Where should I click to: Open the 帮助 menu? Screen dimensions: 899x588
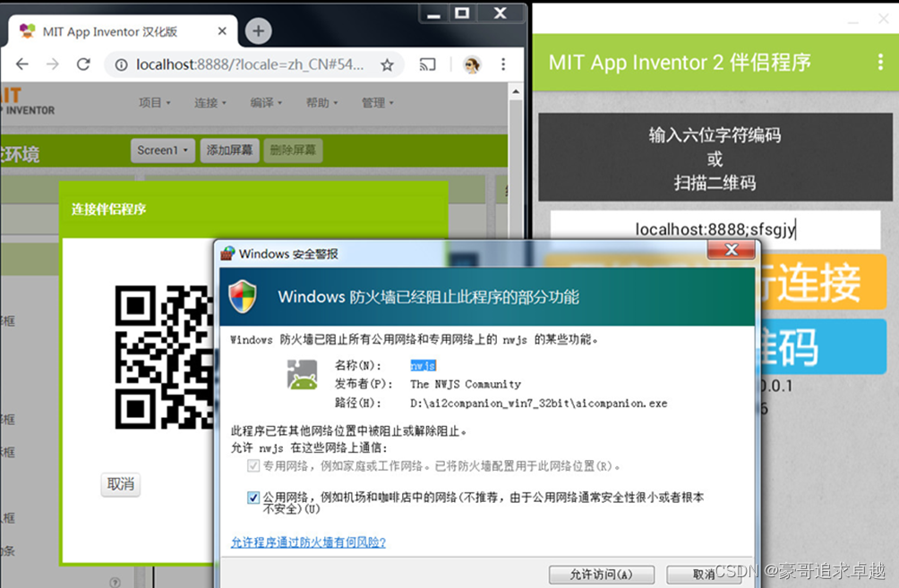(321, 103)
